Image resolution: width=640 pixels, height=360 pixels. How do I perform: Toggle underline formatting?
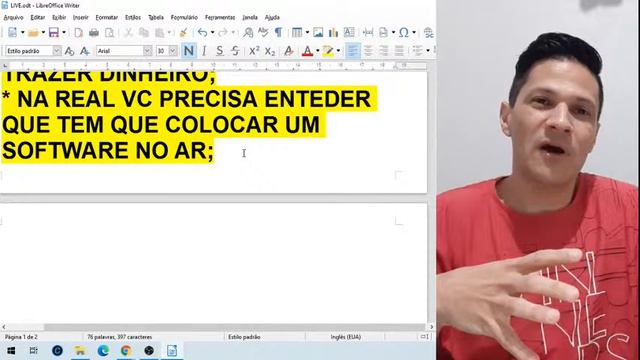click(220, 51)
